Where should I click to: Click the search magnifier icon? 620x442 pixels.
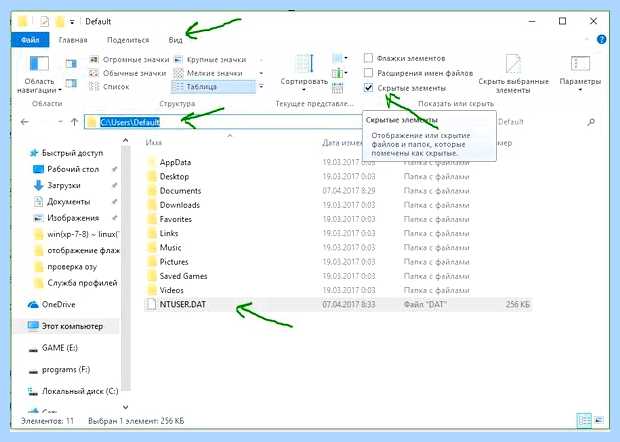coord(591,122)
